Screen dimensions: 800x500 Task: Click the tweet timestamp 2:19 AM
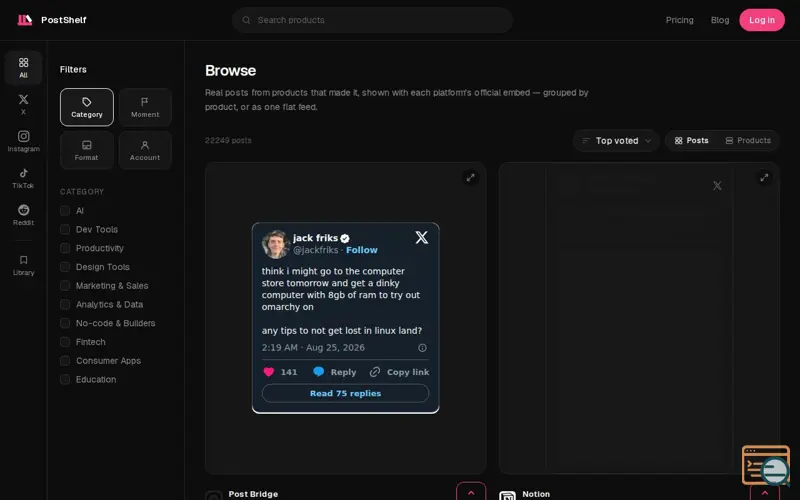click(313, 348)
